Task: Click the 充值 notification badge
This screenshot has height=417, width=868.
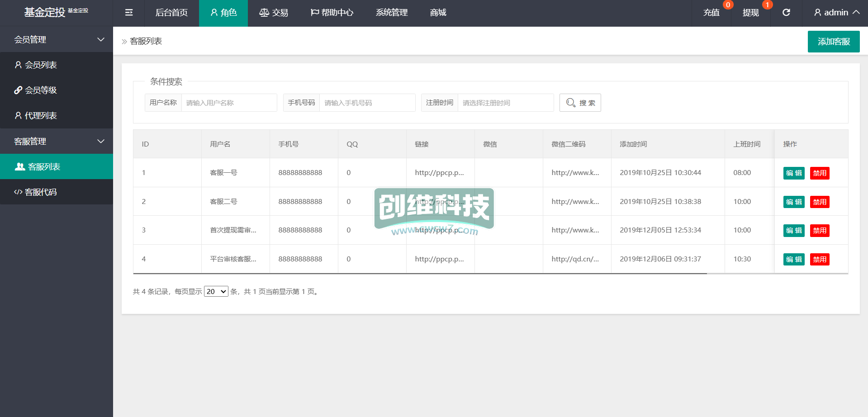Action: click(x=728, y=5)
